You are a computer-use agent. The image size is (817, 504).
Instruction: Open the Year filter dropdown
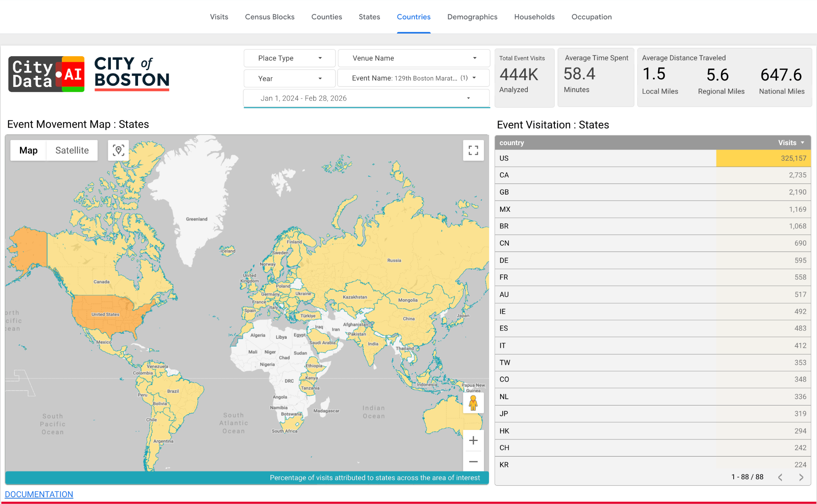pyautogui.click(x=289, y=79)
